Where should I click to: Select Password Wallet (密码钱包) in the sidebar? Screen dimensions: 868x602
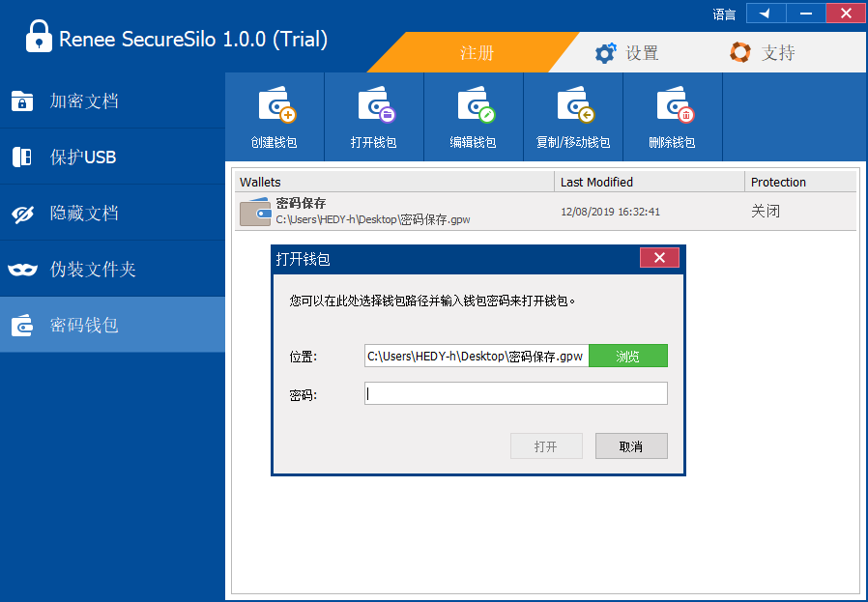point(112,325)
